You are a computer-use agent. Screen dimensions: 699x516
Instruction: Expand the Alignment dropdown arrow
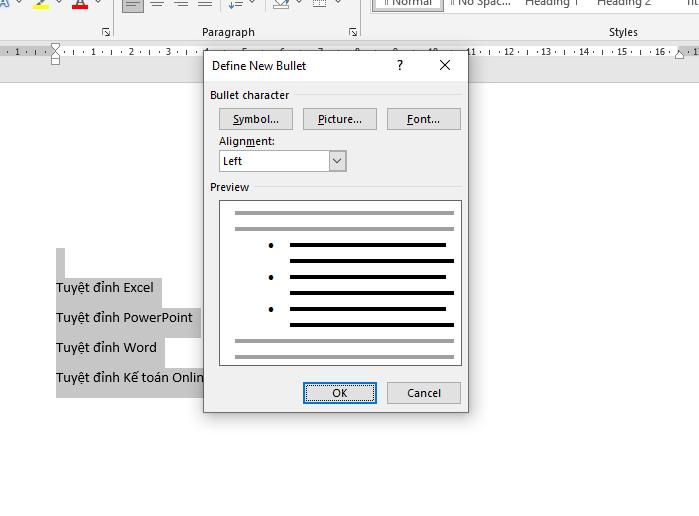337,161
